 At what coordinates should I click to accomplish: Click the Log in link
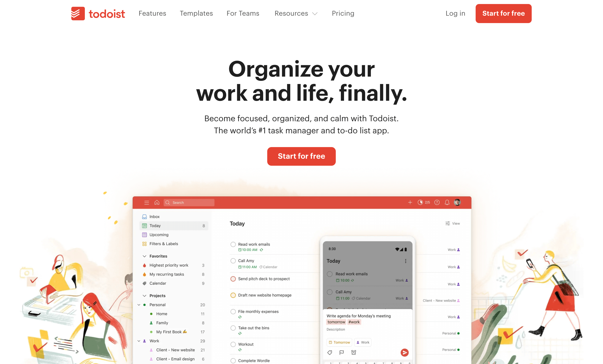(x=455, y=13)
